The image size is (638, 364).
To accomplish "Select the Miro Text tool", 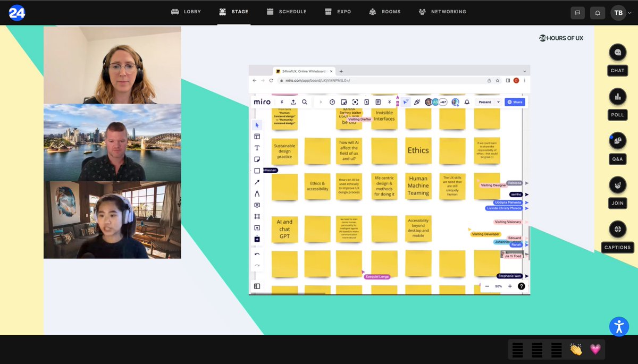I will click(257, 148).
